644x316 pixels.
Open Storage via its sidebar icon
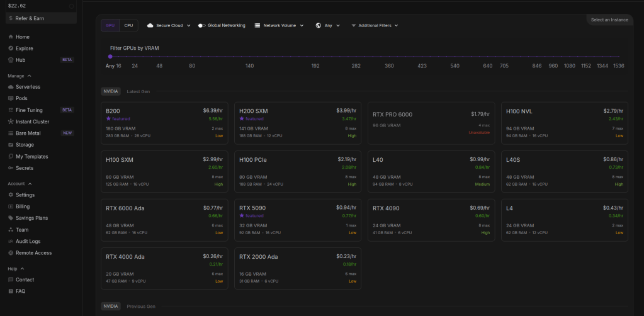click(x=11, y=145)
